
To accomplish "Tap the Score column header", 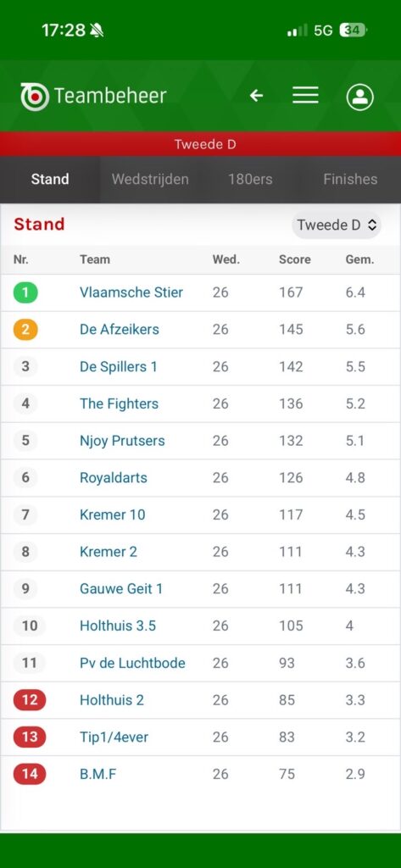I will point(295,259).
